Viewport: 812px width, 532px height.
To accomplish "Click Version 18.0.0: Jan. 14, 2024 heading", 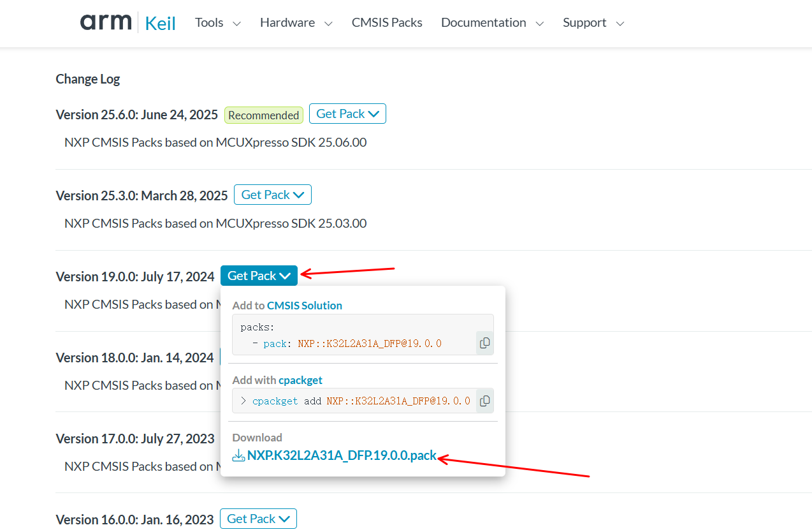I will [134, 358].
